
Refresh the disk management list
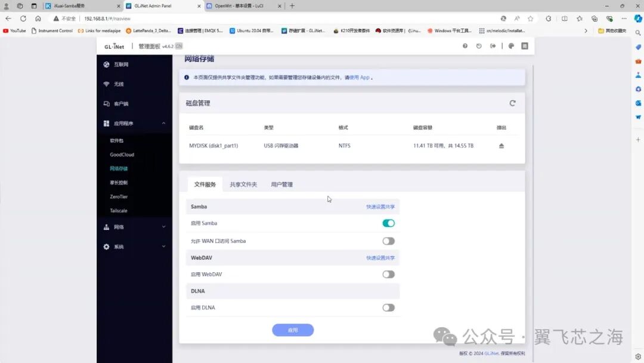(x=513, y=103)
